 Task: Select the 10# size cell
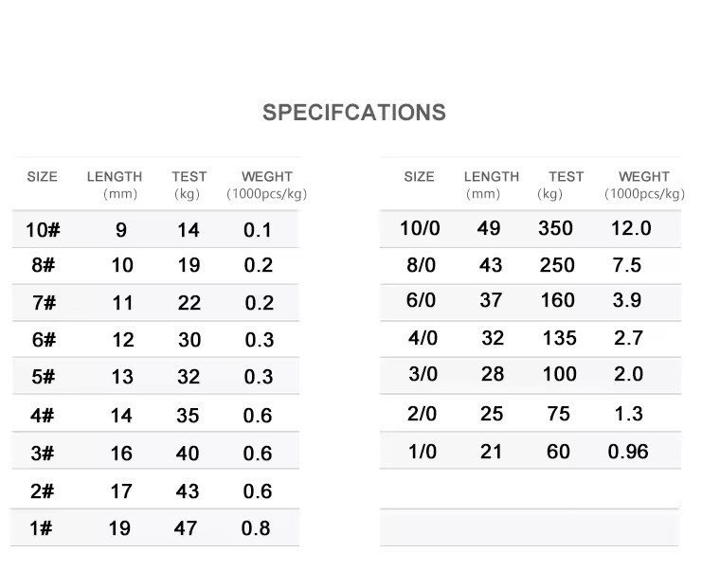[43, 230]
